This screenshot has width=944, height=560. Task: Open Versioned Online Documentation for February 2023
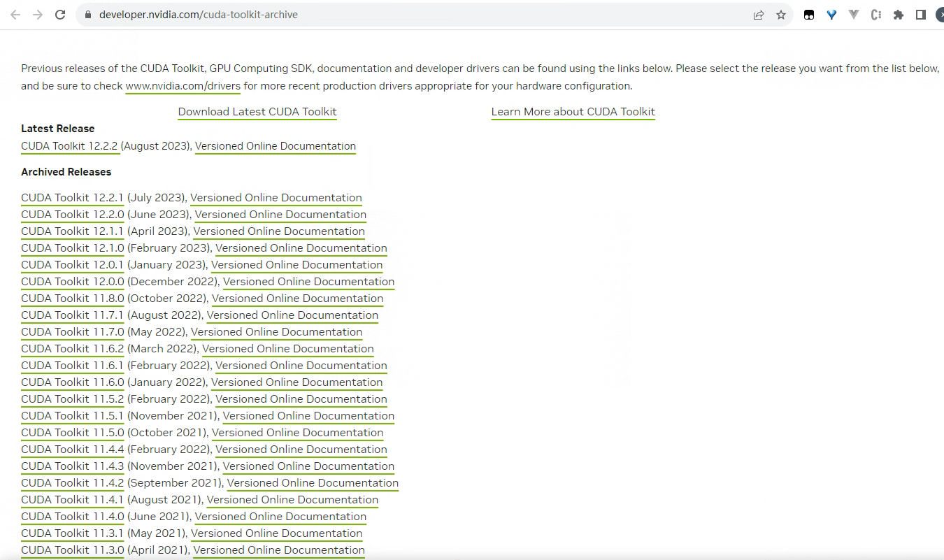tap(301, 248)
